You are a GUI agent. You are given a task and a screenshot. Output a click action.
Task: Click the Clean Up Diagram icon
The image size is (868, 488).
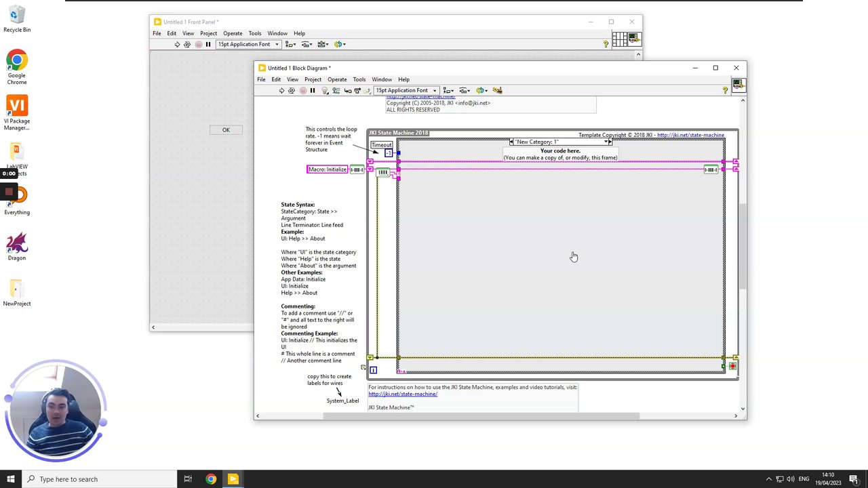tap(497, 90)
